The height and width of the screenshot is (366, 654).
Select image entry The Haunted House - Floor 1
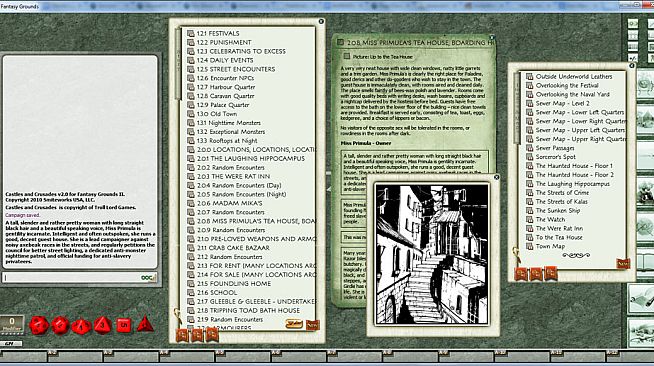pos(574,166)
